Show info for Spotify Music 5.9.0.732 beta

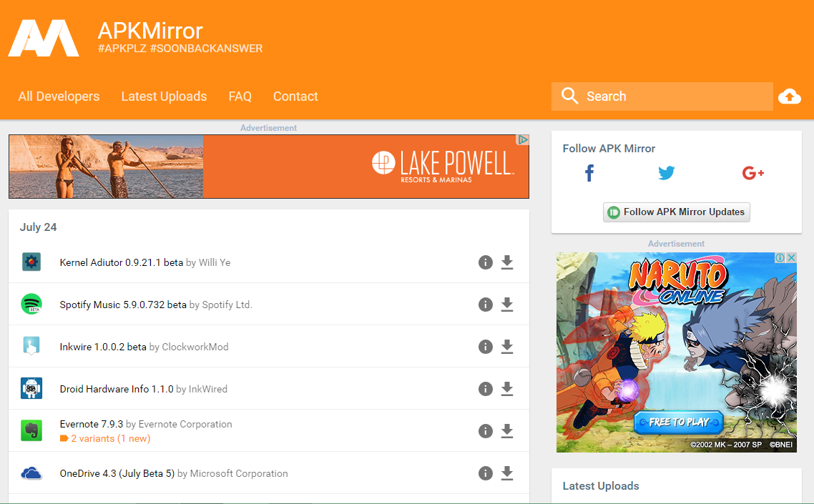coord(486,305)
